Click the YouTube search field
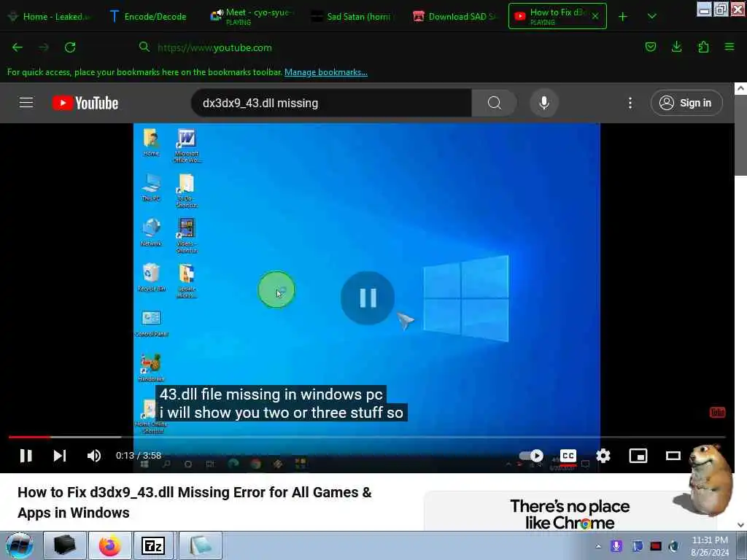Screen dimensions: 747x560 tap(332, 103)
